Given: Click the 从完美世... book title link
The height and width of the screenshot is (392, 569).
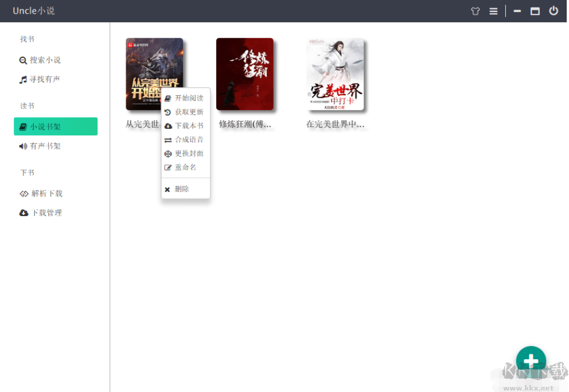Looking at the screenshot, I should point(142,124).
